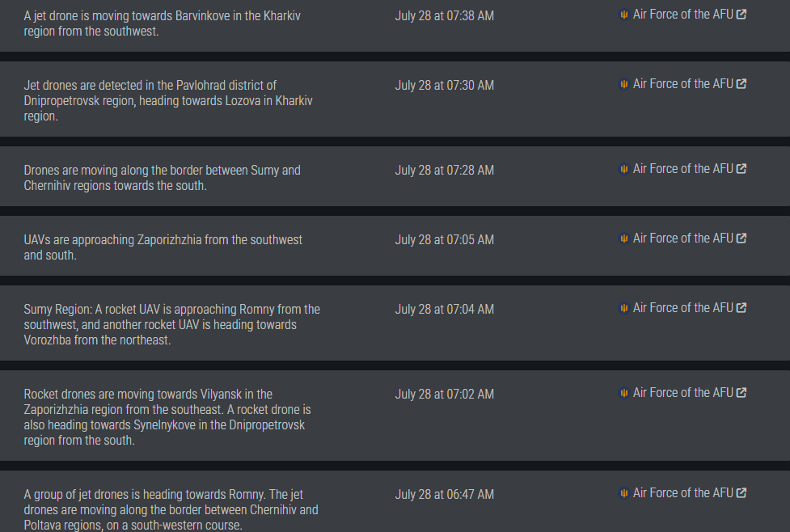The image size is (790, 532).
Task: Follow Air Force of the AFU link for Pavlohrad alert
Action: 682,83
